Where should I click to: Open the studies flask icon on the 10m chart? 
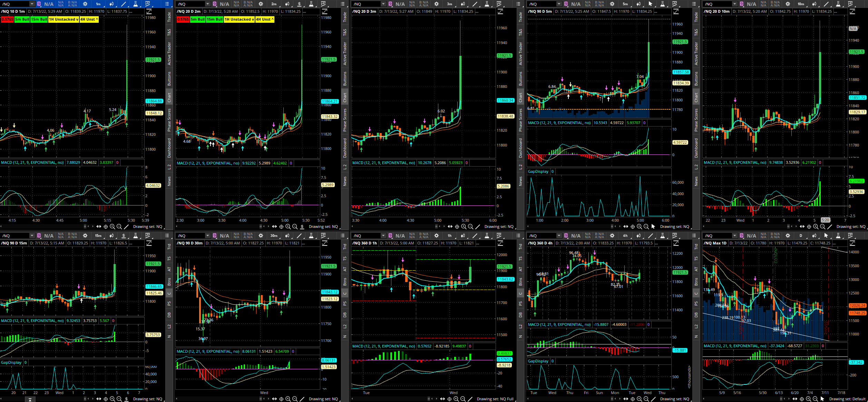click(838, 4)
